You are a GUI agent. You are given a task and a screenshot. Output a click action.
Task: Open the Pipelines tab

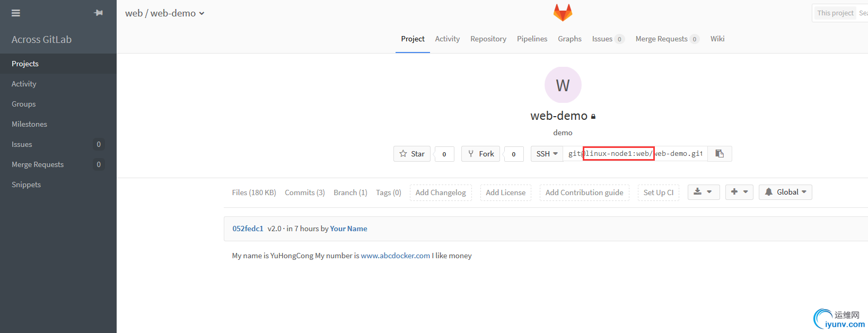pyautogui.click(x=532, y=39)
